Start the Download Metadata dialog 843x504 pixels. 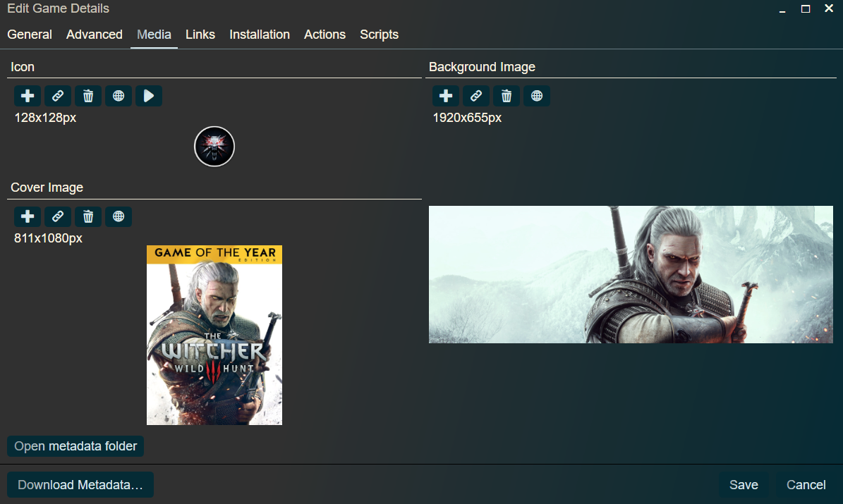[79, 484]
